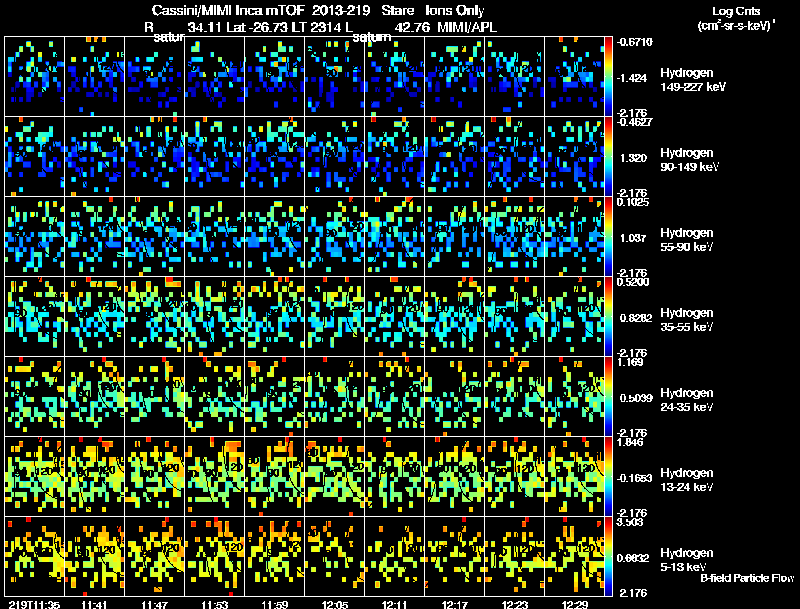This screenshot has width=800, height=609.
Task: Select the 5-13 keV image at 11:41
Action: point(94,556)
